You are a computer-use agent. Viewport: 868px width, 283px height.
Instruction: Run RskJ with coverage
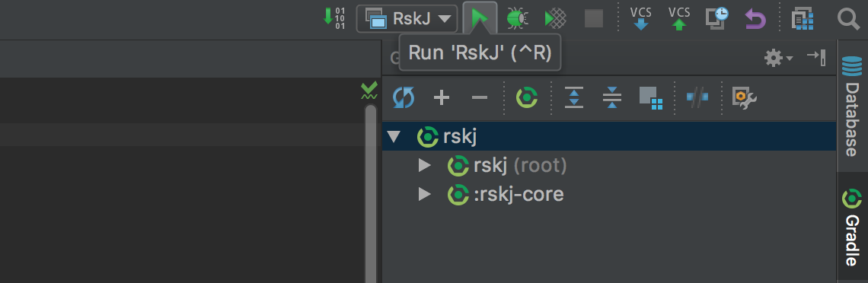pyautogui.click(x=555, y=19)
